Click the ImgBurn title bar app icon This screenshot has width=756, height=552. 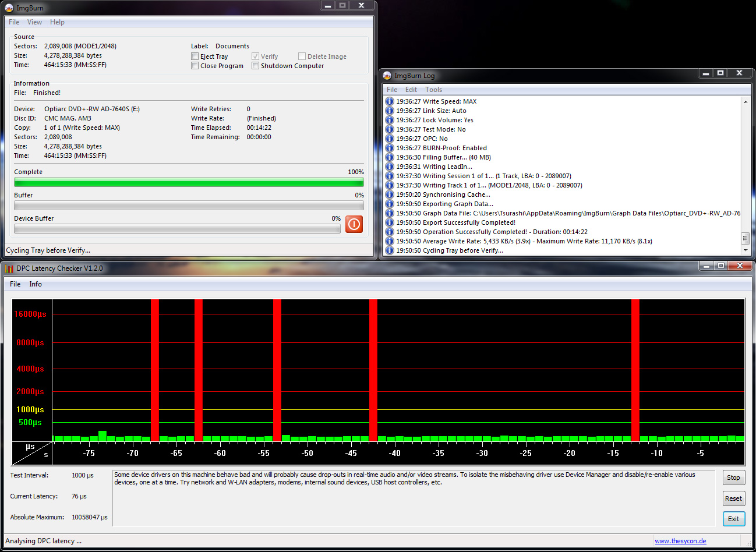9,8
